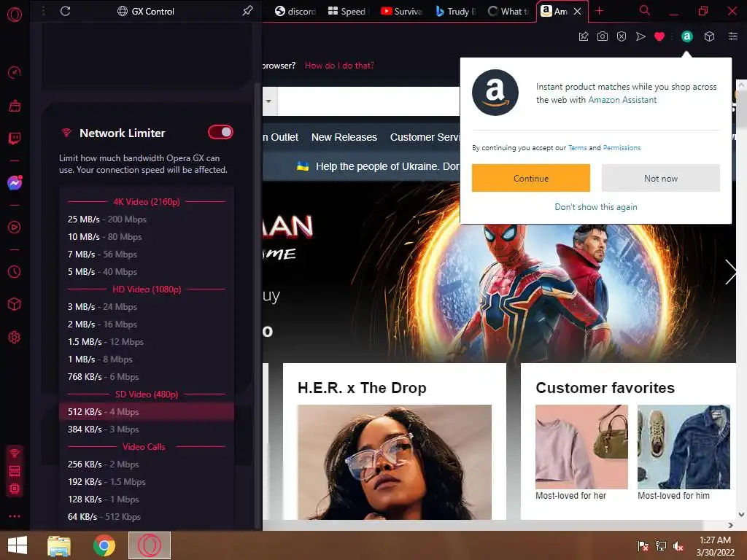Open Player icon in sidebar
This screenshot has width=747, height=560.
[x=15, y=227]
